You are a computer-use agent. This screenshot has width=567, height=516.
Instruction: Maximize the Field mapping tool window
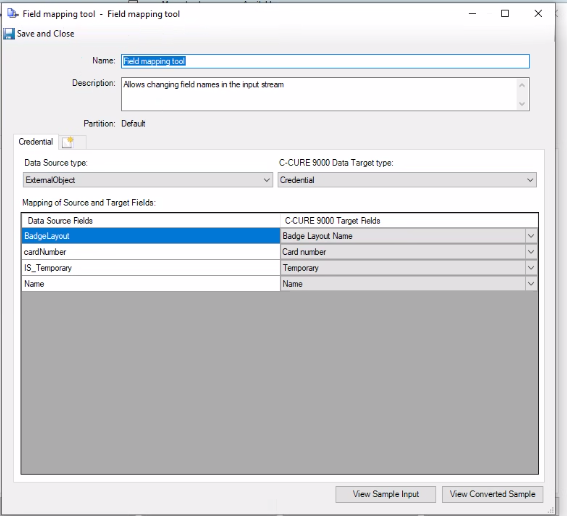click(505, 14)
